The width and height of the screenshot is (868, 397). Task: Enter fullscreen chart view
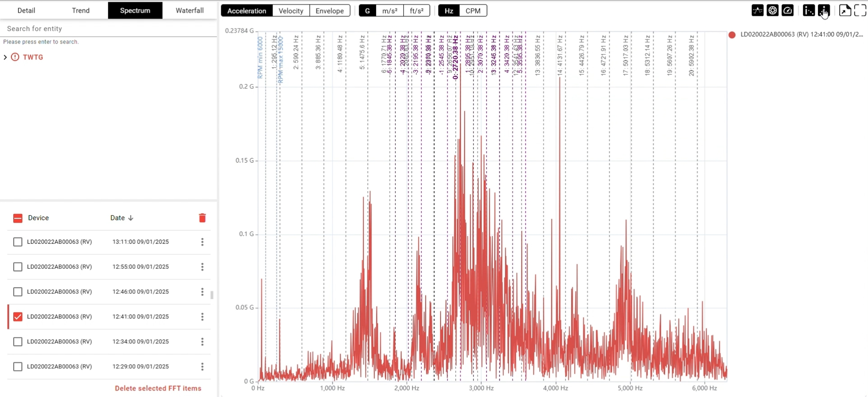pyautogui.click(x=860, y=11)
